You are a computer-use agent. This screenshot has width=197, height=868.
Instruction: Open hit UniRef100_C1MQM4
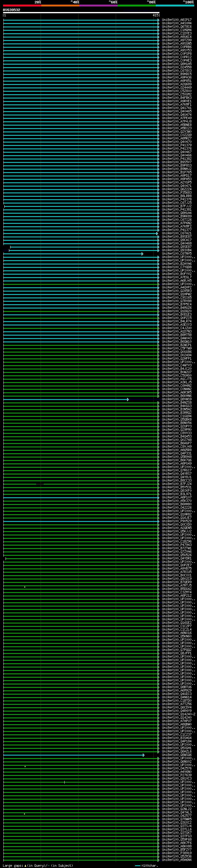coord(176,30)
